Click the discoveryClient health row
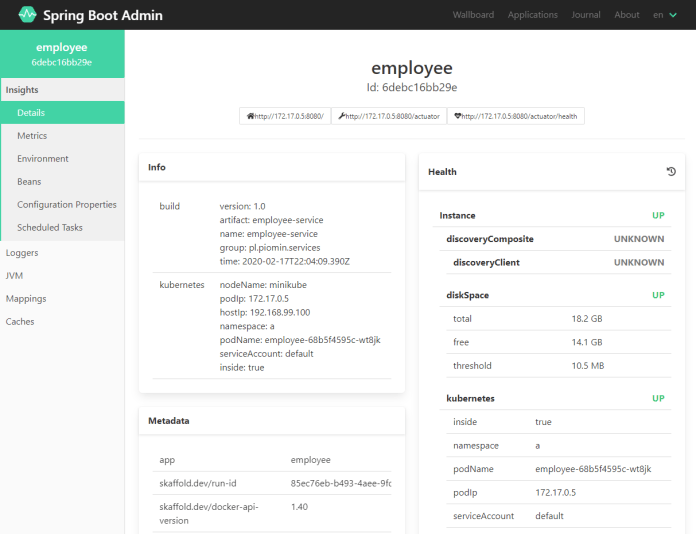Image resolution: width=696 pixels, height=534 pixels. tap(559, 262)
